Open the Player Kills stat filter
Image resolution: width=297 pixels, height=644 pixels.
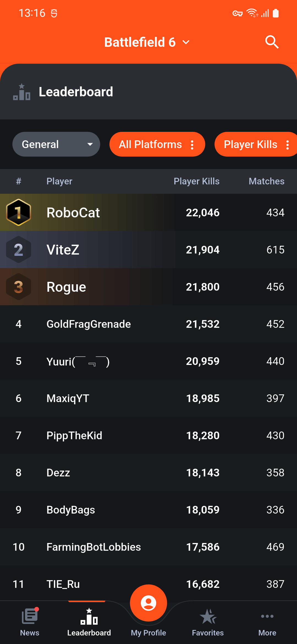[256, 144]
